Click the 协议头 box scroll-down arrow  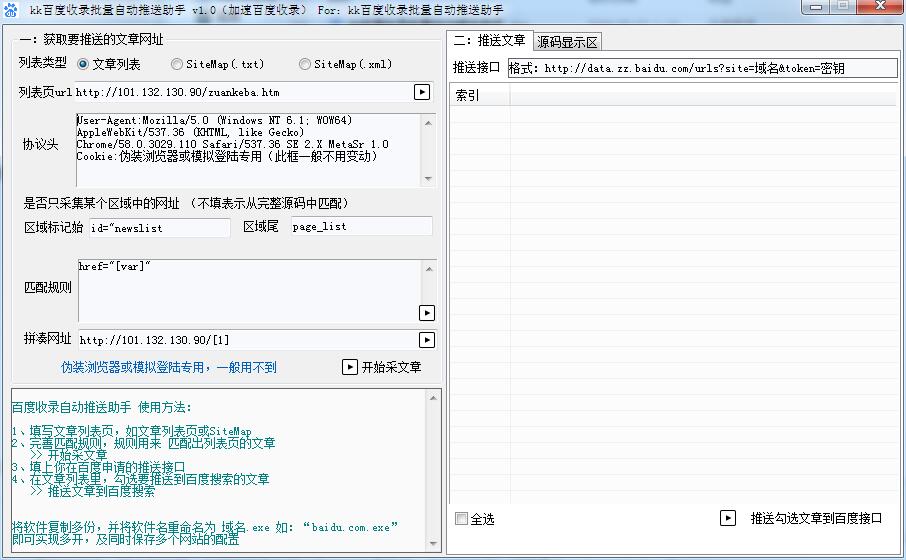coord(428,179)
